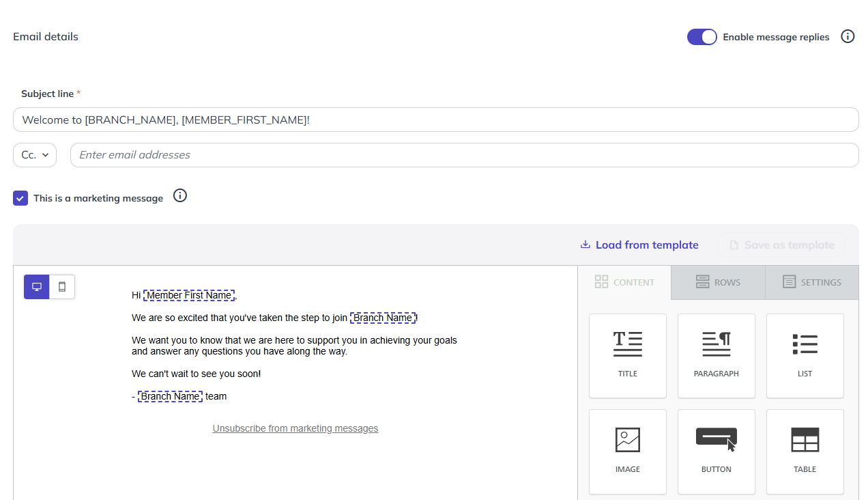Image resolution: width=868 pixels, height=500 pixels.
Task: Switch to mobile preview mode
Action: [62, 287]
